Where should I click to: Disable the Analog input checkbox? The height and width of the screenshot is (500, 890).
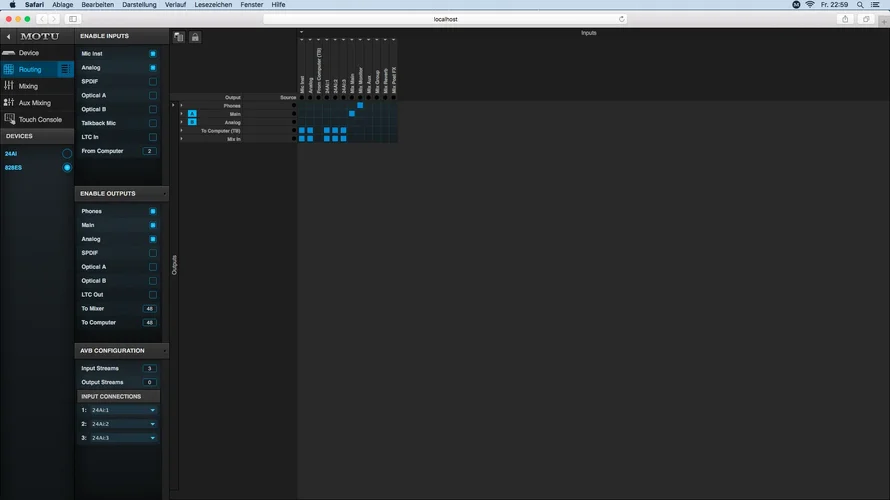point(153,68)
